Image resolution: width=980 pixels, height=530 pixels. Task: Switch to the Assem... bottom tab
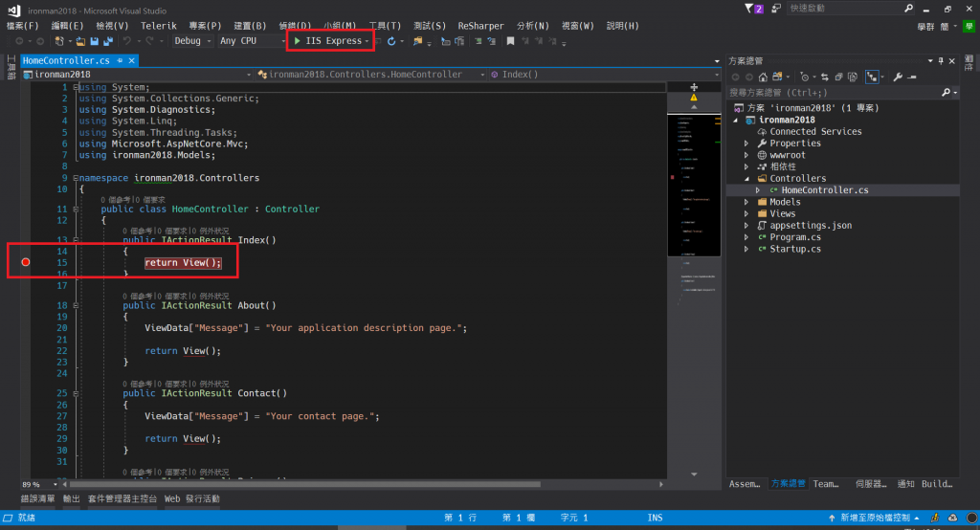tap(745, 484)
